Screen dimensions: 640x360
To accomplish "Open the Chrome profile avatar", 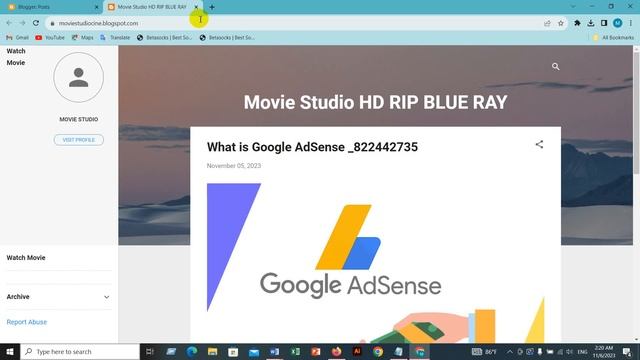I will point(618,23).
